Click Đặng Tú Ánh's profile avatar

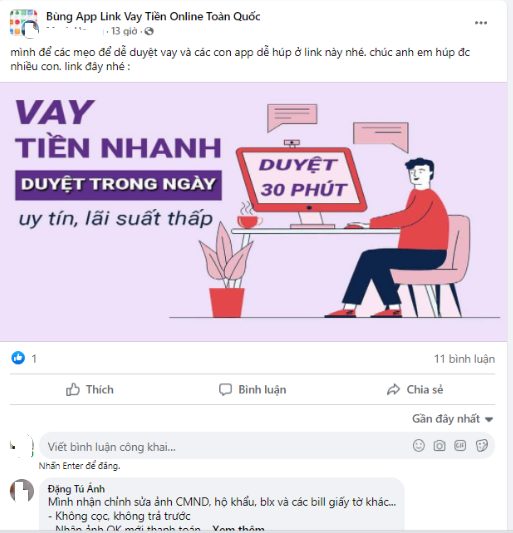coord(22,491)
